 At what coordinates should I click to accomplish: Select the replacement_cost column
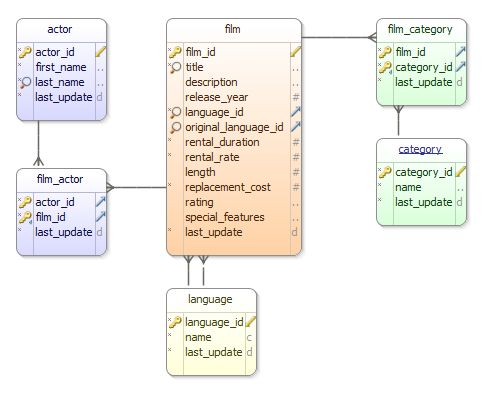[228, 187]
